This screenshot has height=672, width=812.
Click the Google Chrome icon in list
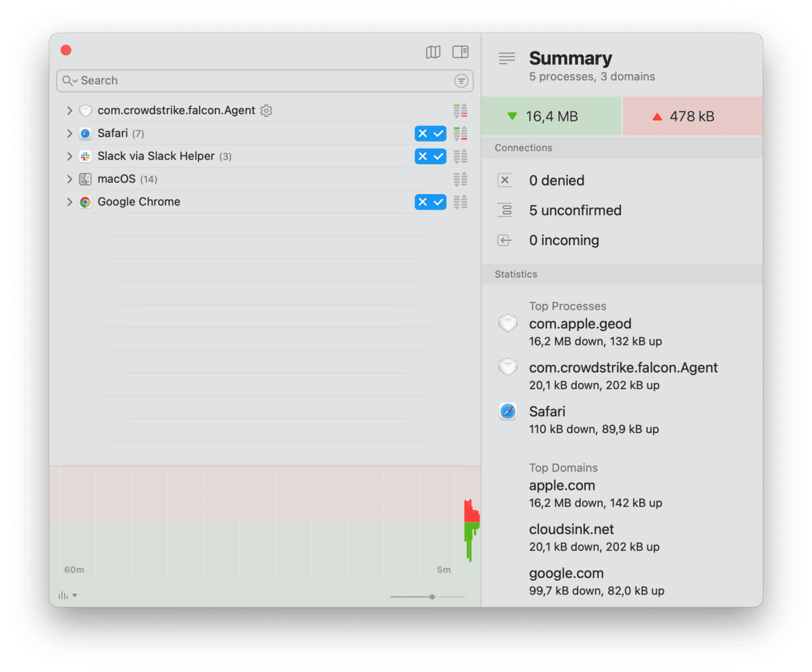(85, 202)
